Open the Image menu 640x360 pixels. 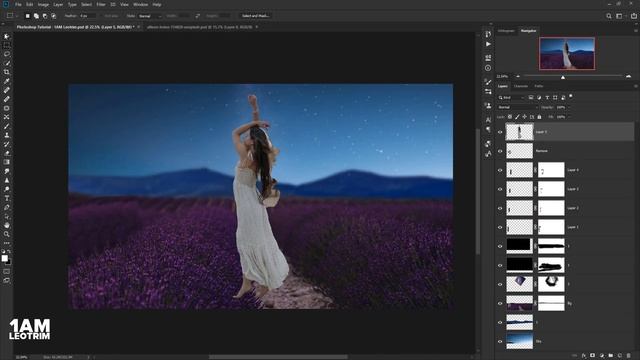(x=43, y=4)
